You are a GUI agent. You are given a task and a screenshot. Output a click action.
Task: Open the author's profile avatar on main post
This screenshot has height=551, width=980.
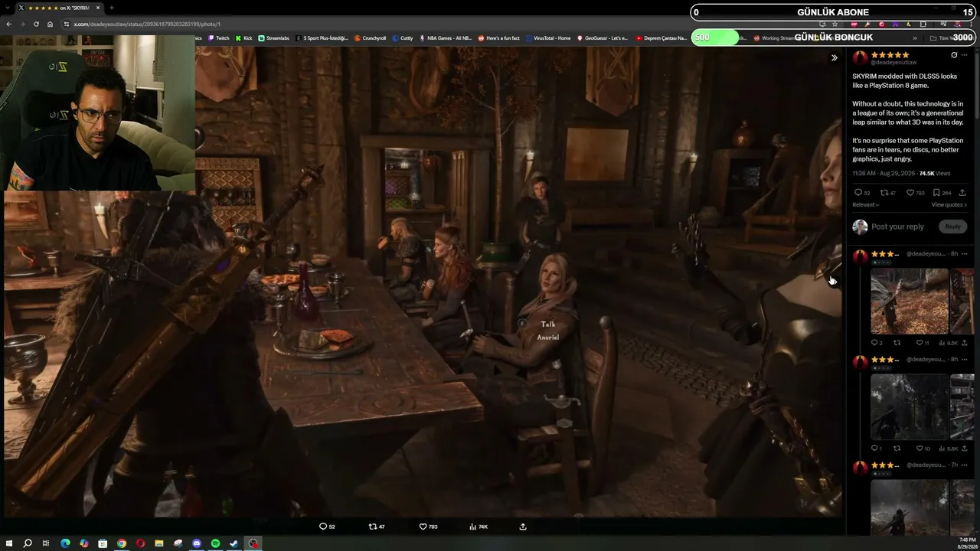(x=860, y=57)
